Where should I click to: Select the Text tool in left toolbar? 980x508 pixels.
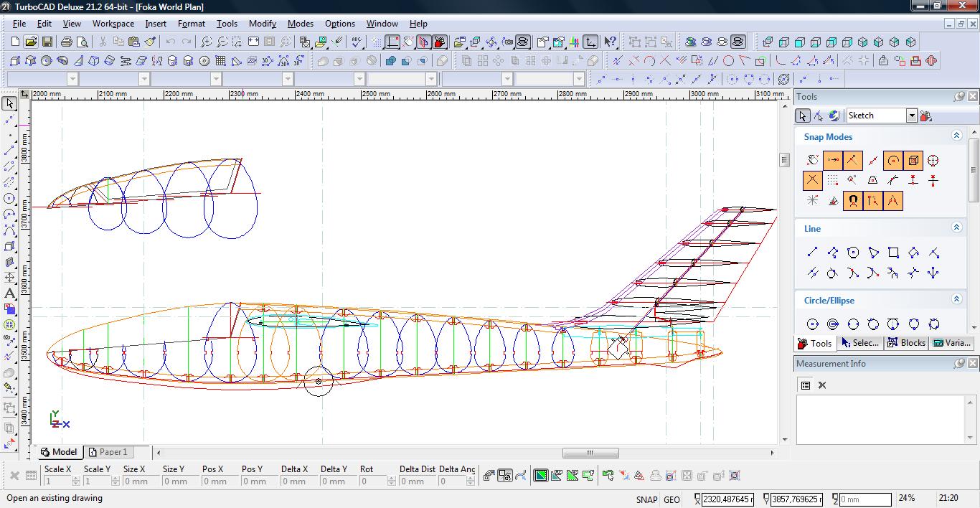(x=9, y=293)
